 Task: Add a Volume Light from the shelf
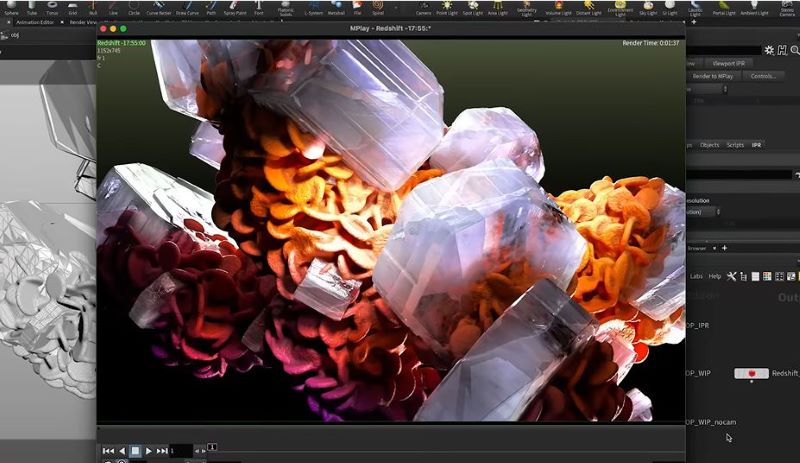click(559, 8)
